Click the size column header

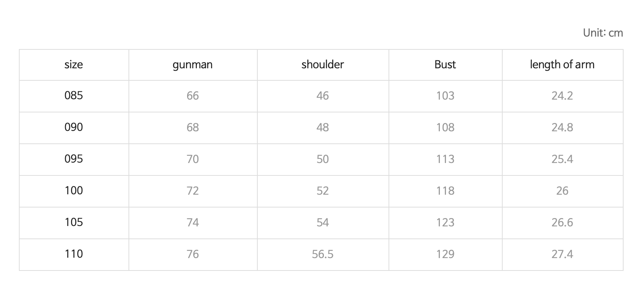tap(74, 65)
